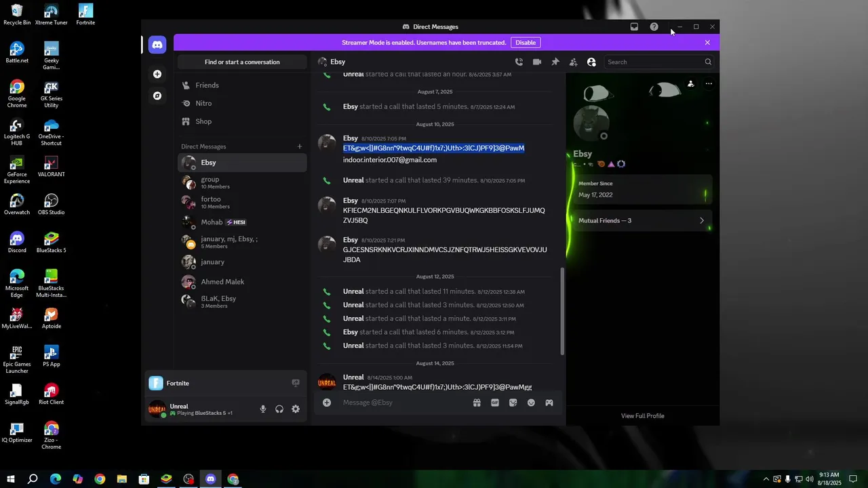Open Windows notification center
Viewport: 868px width, 488px height.
(x=853, y=479)
